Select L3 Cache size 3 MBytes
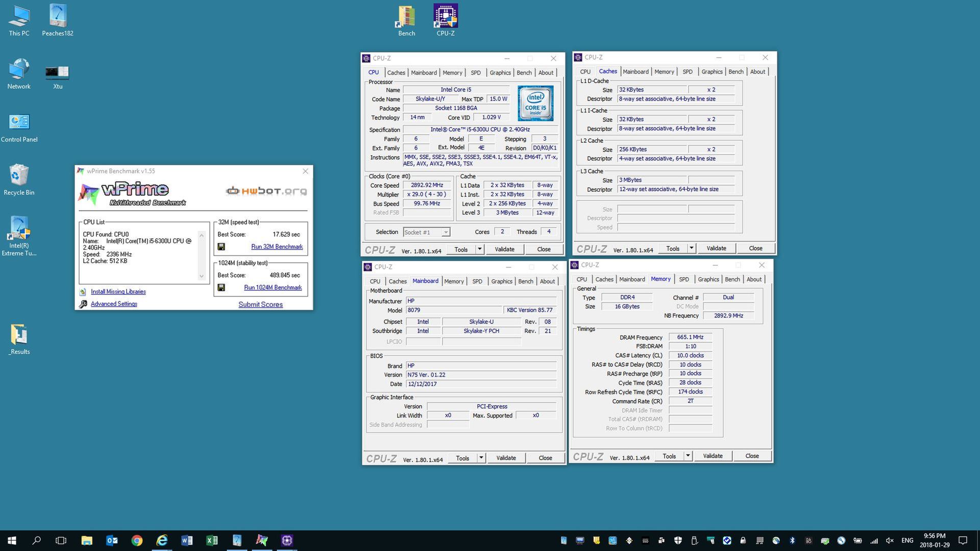The width and height of the screenshot is (980, 551). (x=651, y=180)
